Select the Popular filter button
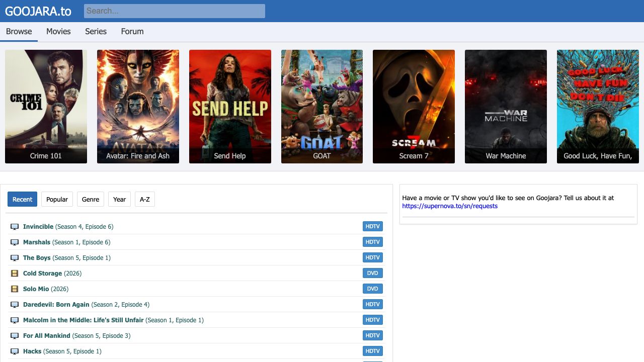Viewport: 644px width, 362px height. 57,199
